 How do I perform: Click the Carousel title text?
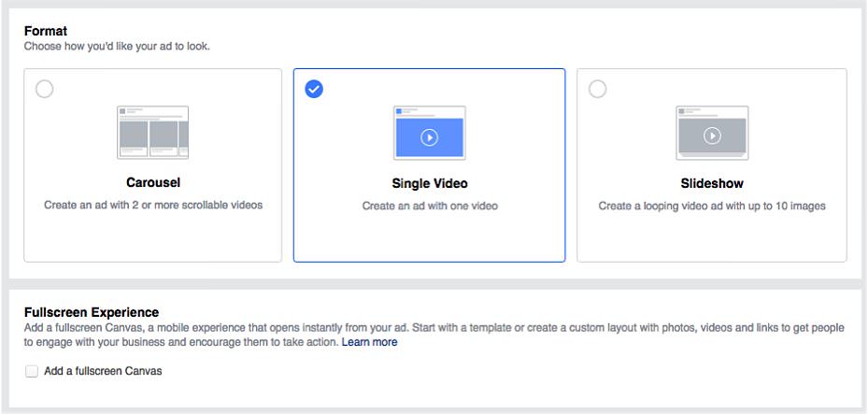(153, 182)
